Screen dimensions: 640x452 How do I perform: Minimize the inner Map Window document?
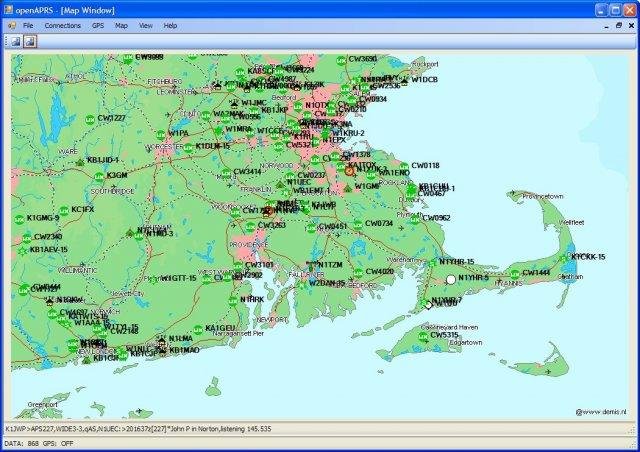point(607,26)
